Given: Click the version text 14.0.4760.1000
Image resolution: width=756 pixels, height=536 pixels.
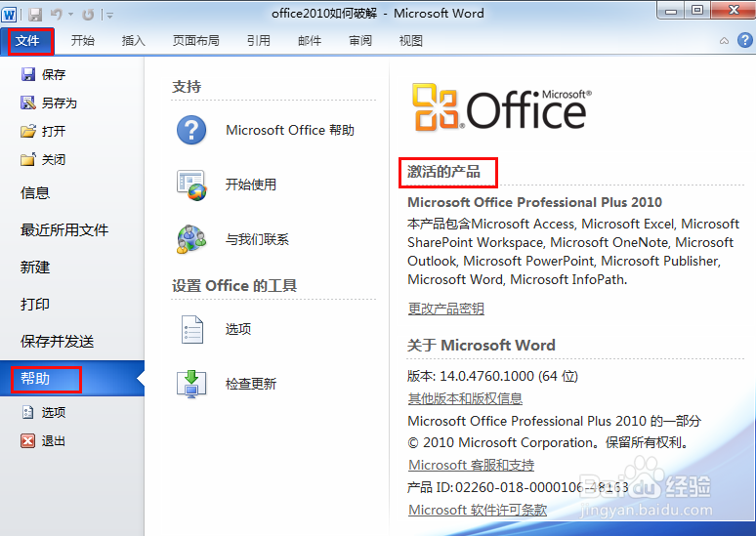Looking at the screenshot, I should pos(487,376).
